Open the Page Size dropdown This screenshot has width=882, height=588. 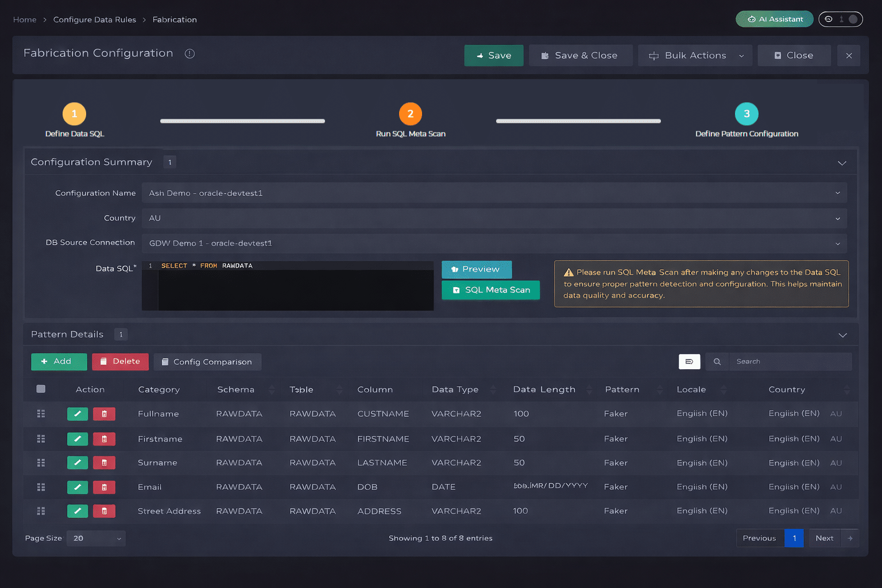tap(96, 538)
